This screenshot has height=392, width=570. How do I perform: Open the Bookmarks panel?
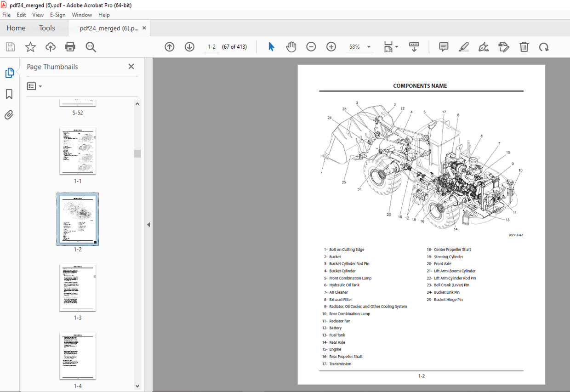coord(10,94)
